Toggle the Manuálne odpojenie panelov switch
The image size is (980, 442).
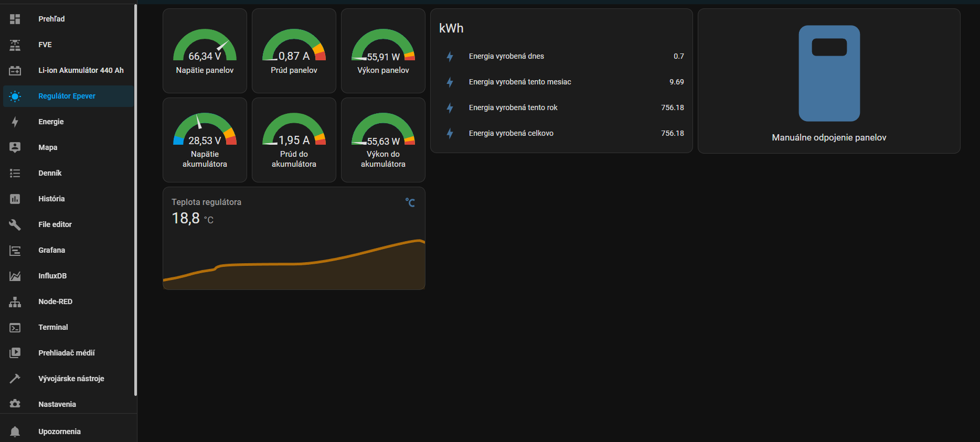[829, 73]
